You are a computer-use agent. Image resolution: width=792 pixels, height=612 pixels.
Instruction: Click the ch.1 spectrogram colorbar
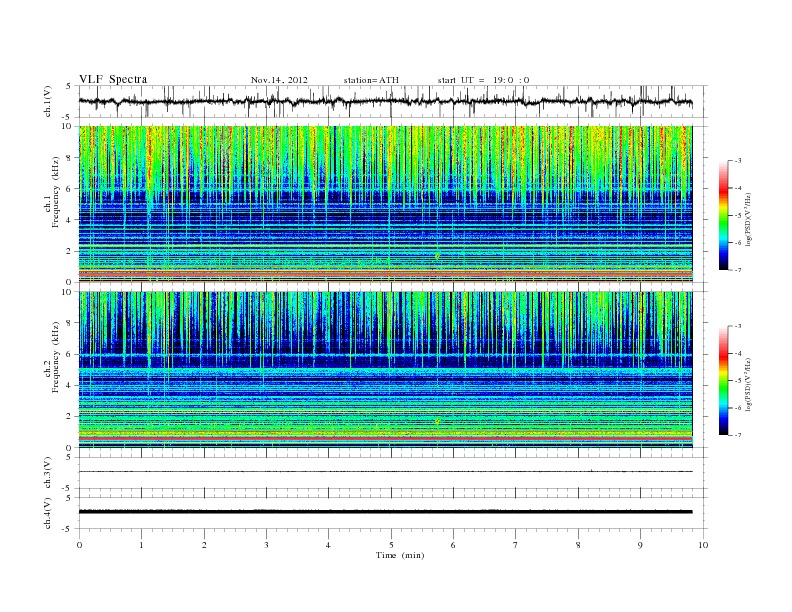[x=723, y=215]
